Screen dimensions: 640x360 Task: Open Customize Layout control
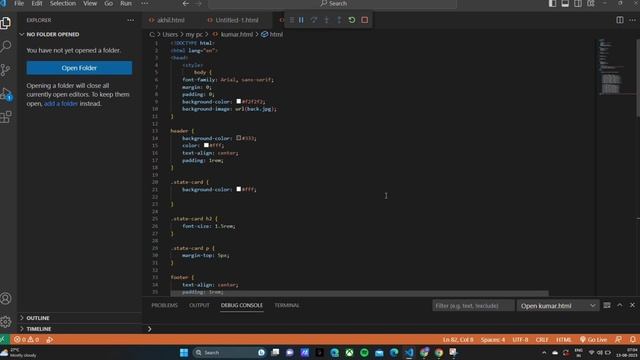pyautogui.click(x=591, y=4)
